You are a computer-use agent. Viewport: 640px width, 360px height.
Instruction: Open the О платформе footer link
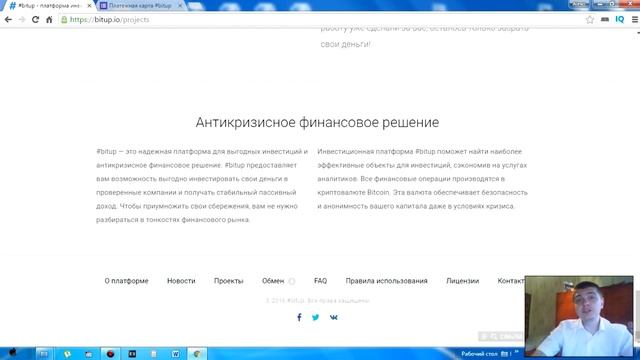tap(126, 281)
